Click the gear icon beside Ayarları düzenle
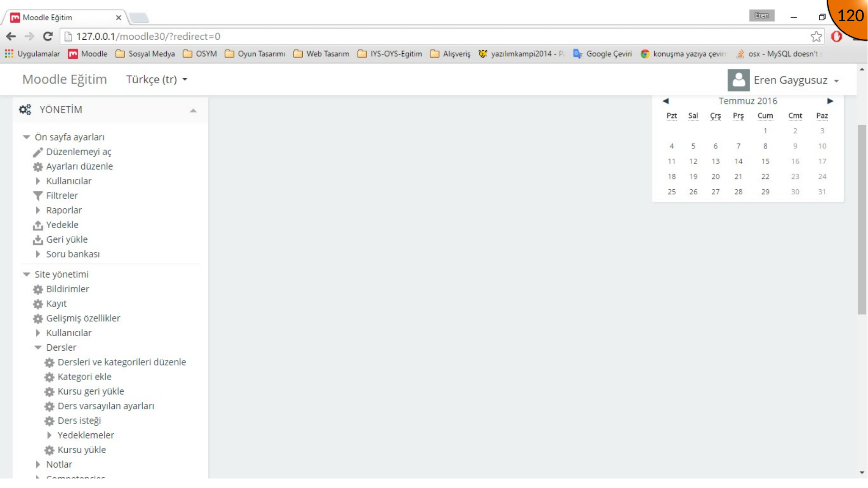Viewport: 868px width, 488px height. point(38,167)
